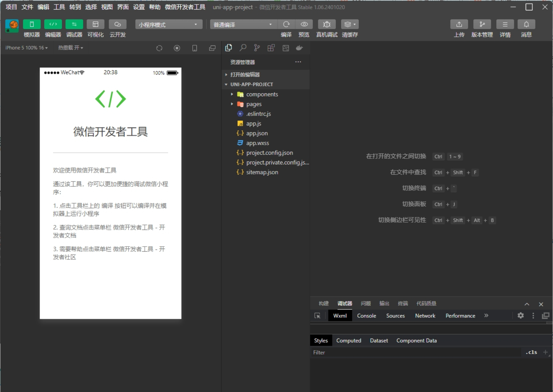Click the Compile refresh icon
This screenshot has width=553, height=392.
point(286,24)
